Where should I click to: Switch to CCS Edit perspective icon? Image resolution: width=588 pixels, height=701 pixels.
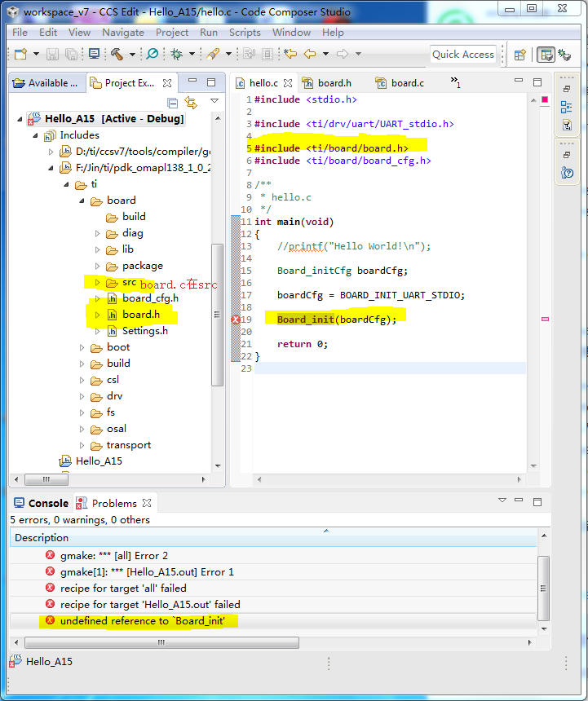coord(546,55)
